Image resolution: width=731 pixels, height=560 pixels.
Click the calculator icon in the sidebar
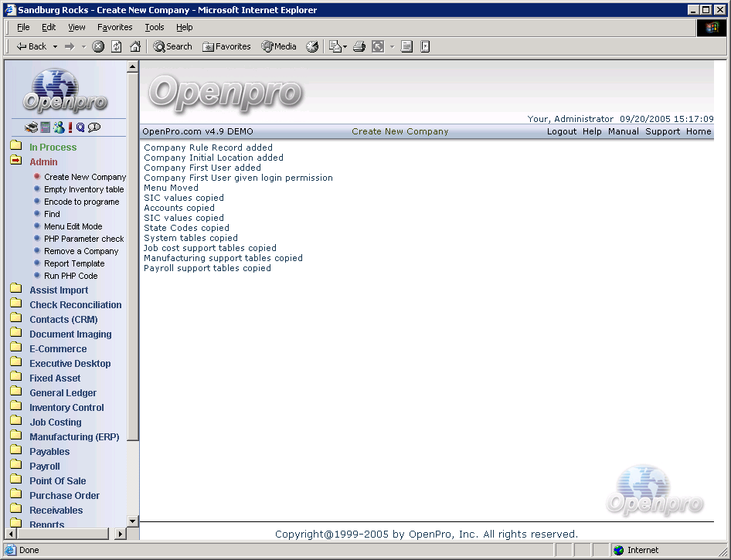point(46,127)
